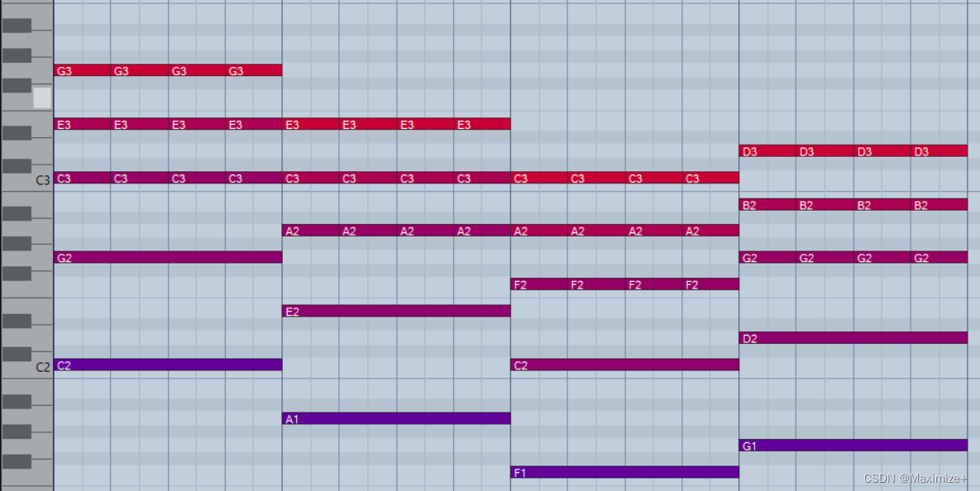Click the third G3 note
Image resolution: width=980 pixels, height=491 pixels.
pos(197,70)
